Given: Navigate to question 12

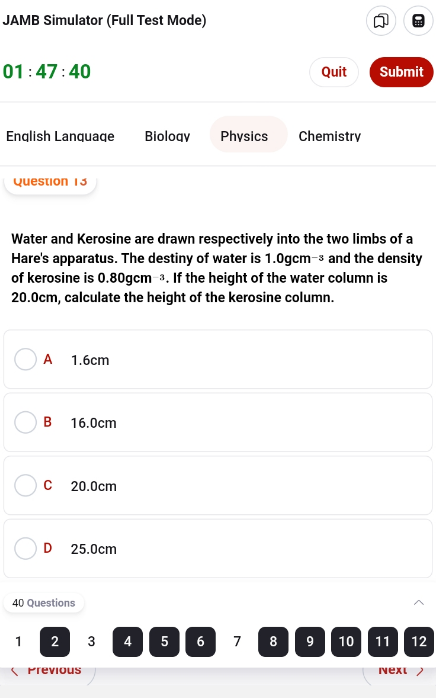Looking at the screenshot, I should click(419, 641).
